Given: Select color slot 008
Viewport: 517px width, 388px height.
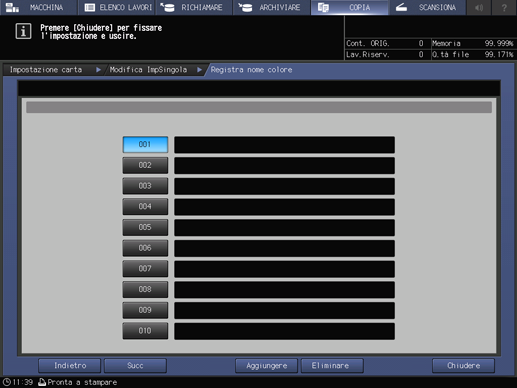Looking at the screenshot, I should (145, 289).
